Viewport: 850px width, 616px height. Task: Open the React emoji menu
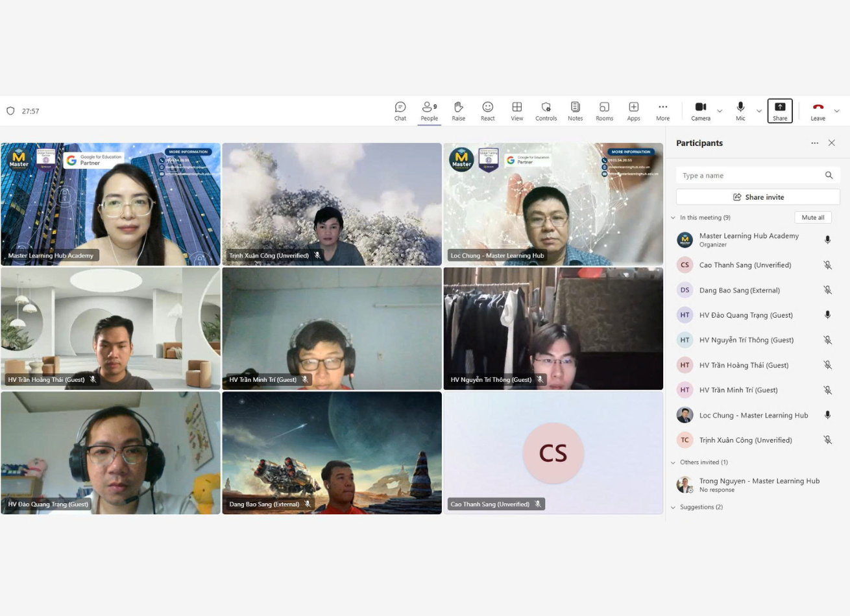pyautogui.click(x=487, y=111)
